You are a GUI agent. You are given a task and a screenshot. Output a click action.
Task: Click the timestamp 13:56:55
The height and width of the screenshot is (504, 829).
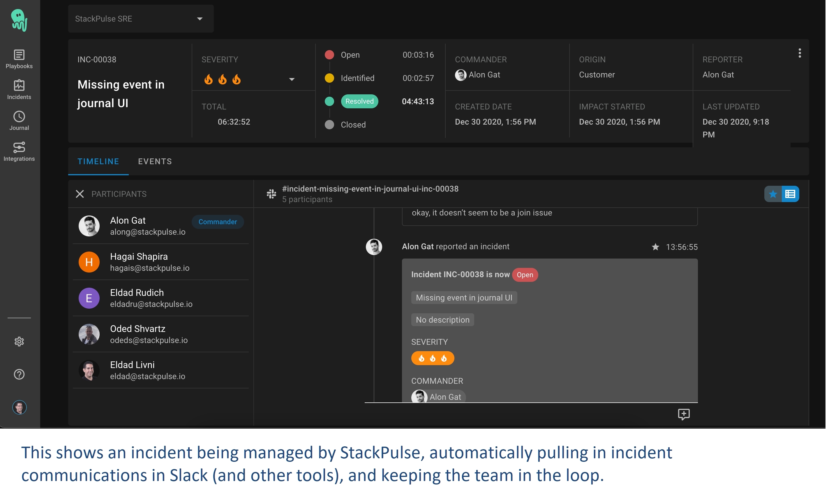(682, 247)
